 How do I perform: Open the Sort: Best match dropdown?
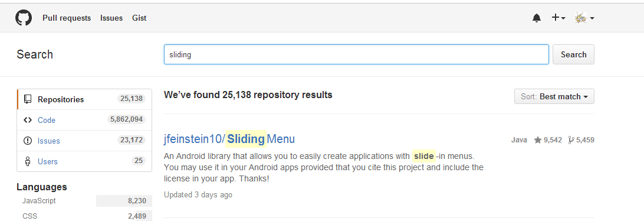click(554, 97)
